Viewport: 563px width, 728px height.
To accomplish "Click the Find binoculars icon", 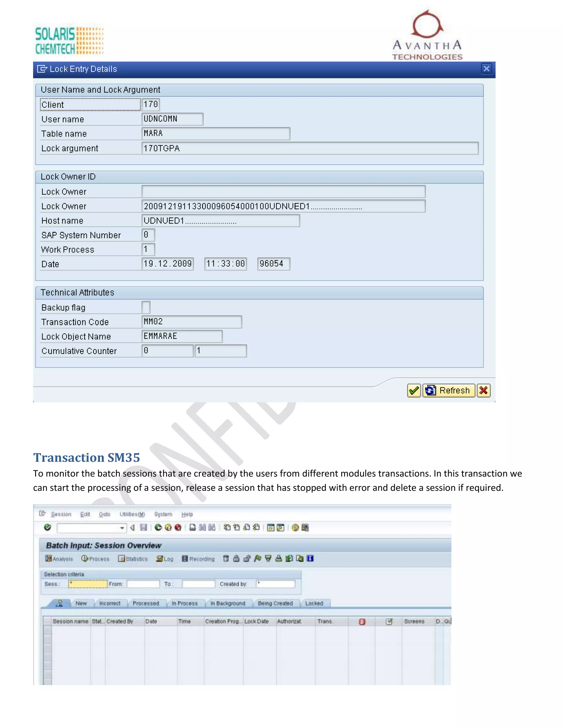I will (202, 527).
